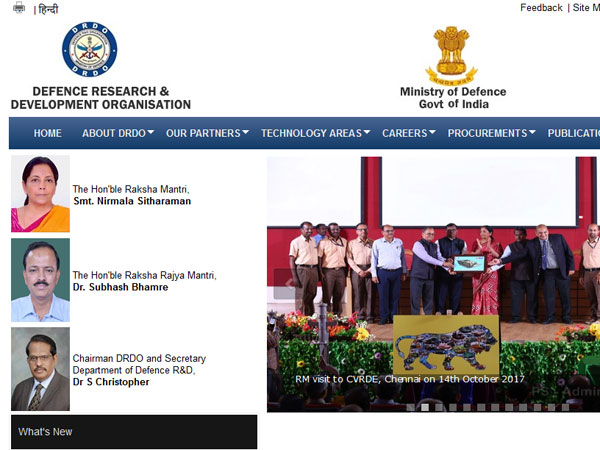Click Smt. Nirmala Sitharaman's photo
Screen dimensions: 600x450
pyautogui.click(x=40, y=194)
